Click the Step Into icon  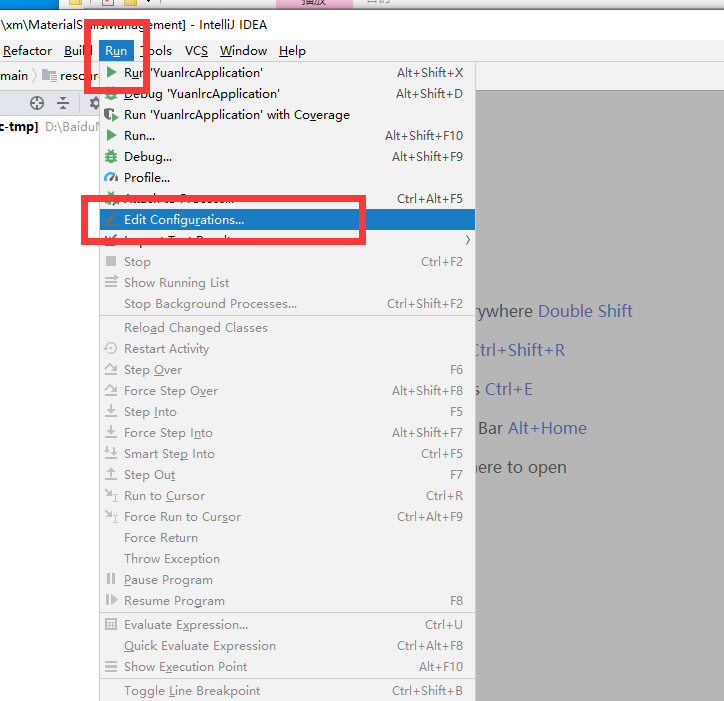[111, 411]
